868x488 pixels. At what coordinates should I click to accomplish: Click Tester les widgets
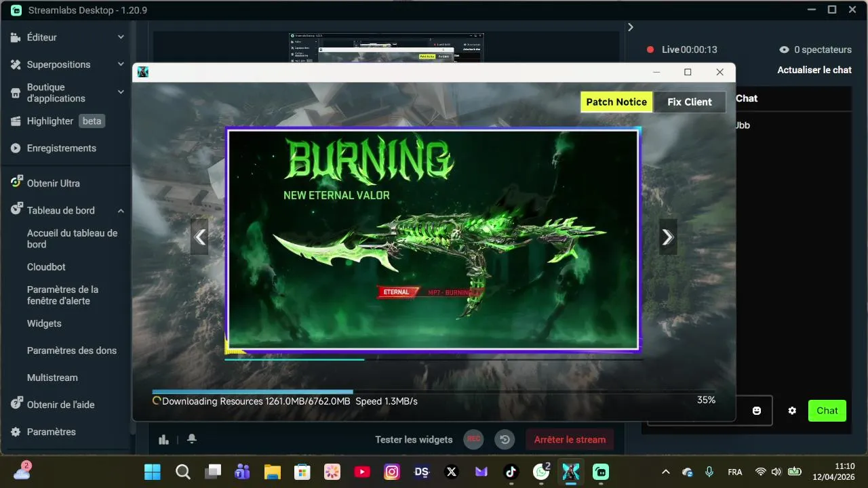click(414, 439)
